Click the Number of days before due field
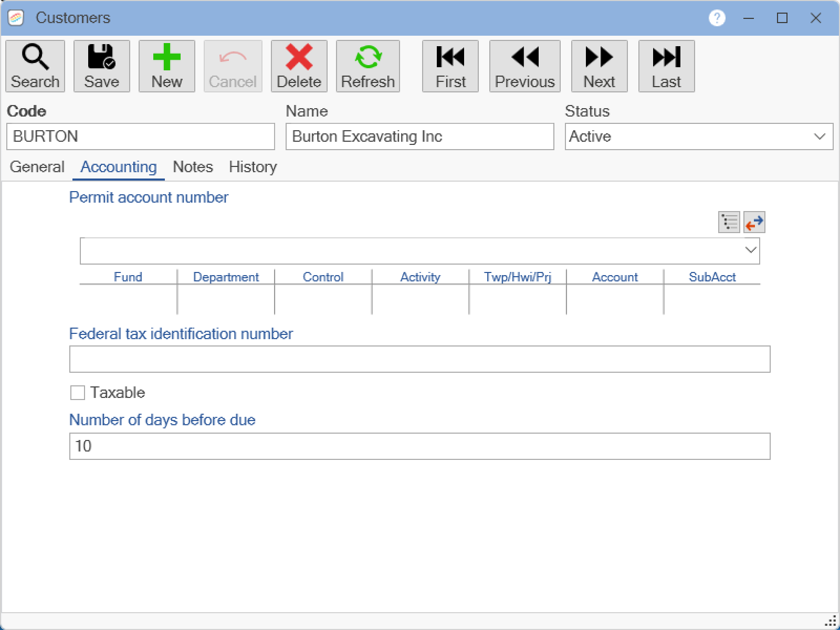 click(x=419, y=446)
